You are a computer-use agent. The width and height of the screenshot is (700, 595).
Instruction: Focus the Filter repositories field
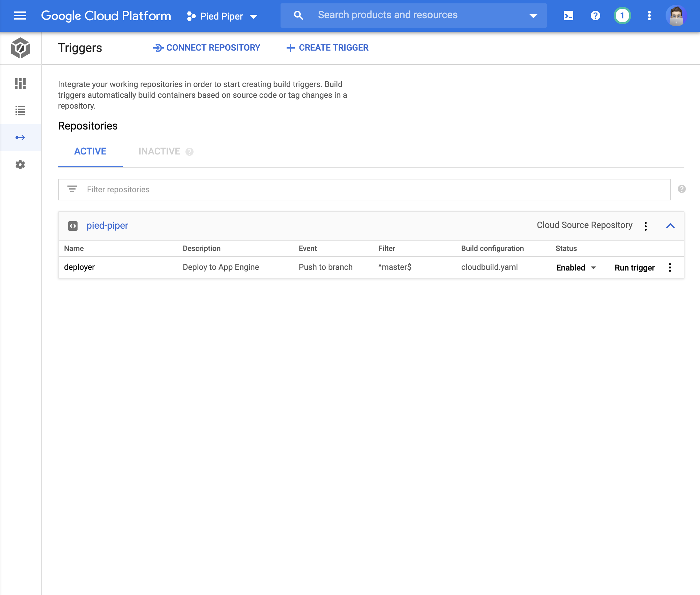click(x=364, y=190)
